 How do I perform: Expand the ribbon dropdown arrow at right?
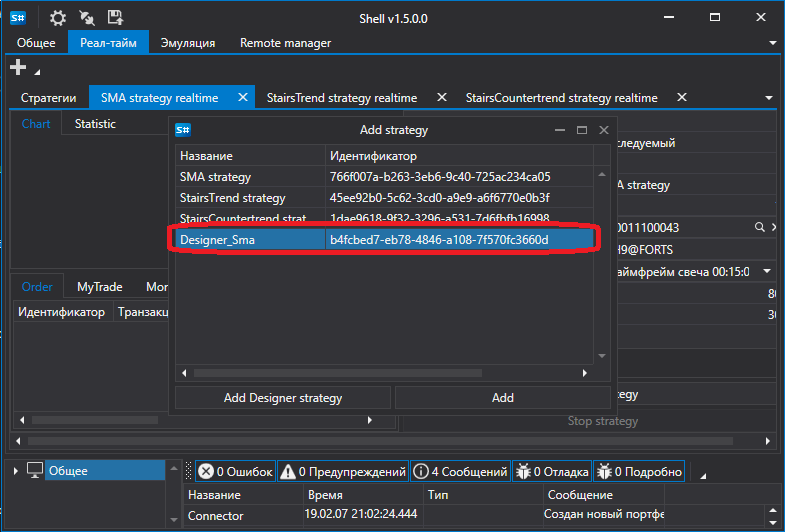click(772, 44)
